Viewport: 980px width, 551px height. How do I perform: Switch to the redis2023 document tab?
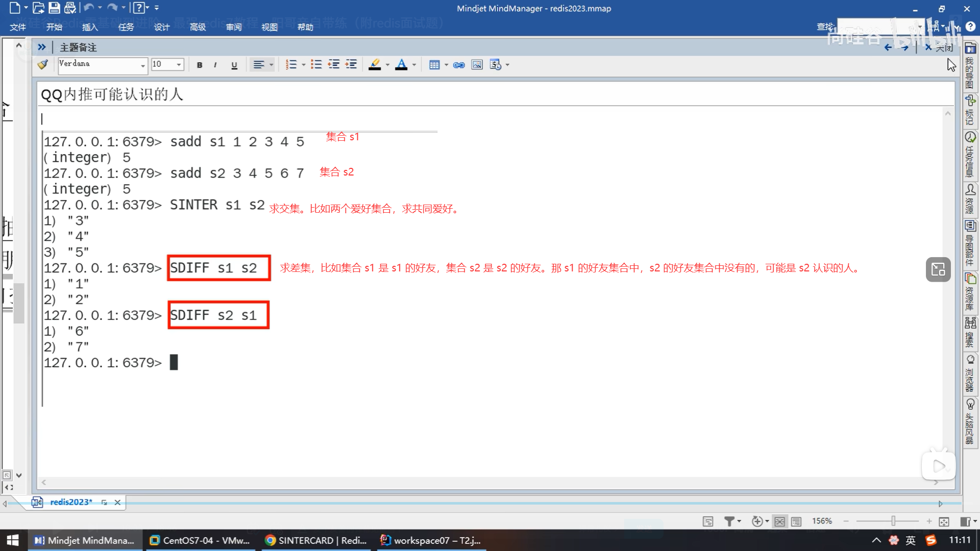pos(71,502)
